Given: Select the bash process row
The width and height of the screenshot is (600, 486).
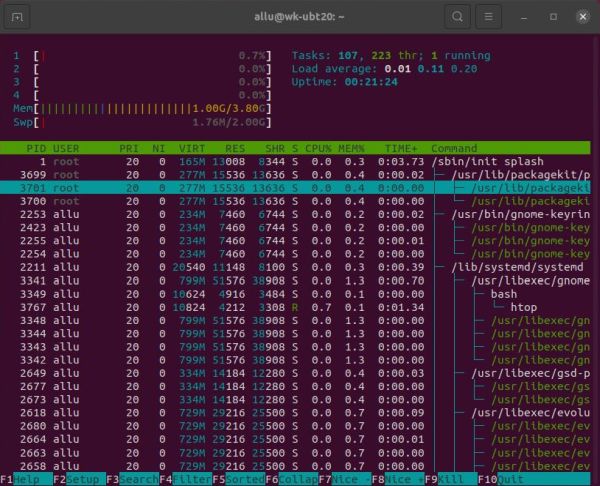Looking at the screenshot, I should pos(295,294).
